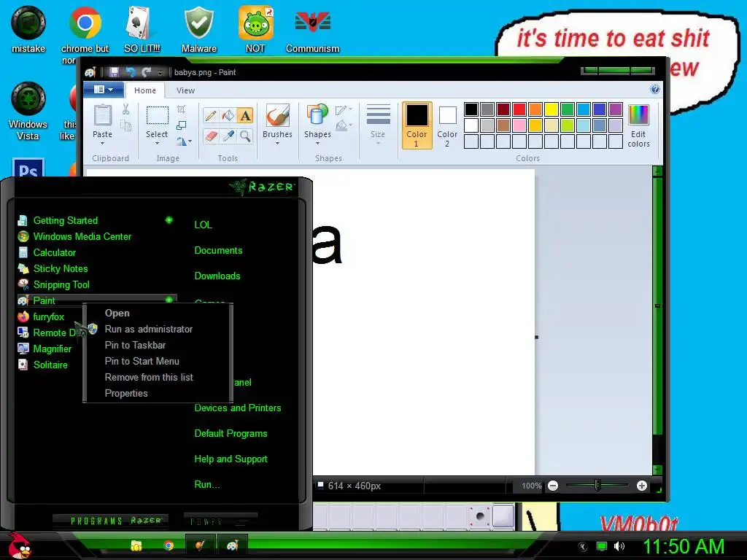Viewport: 747px width, 560px height.
Task: Click the Windows Vista recycle bin icon
Action: tap(28, 111)
